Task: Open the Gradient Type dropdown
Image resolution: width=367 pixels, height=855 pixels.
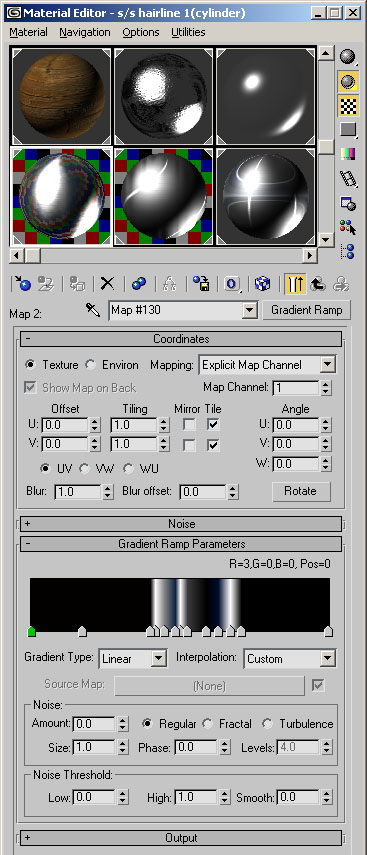Action: click(x=133, y=658)
